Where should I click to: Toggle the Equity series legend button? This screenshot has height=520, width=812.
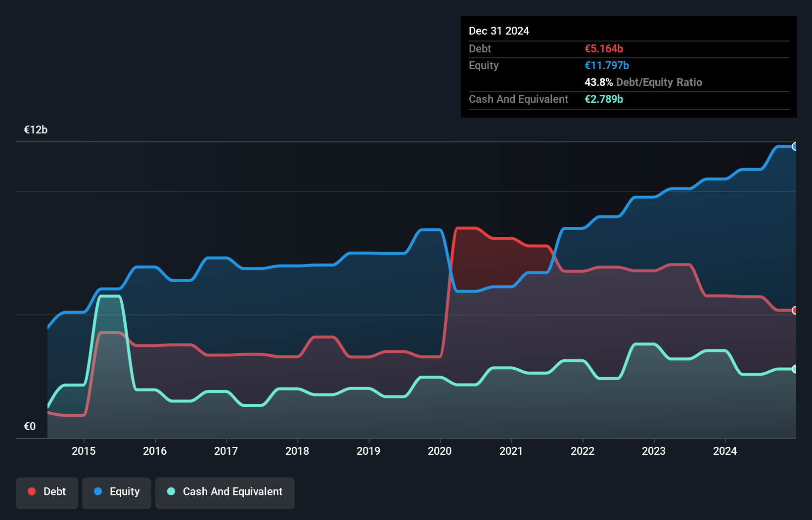[117, 493]
